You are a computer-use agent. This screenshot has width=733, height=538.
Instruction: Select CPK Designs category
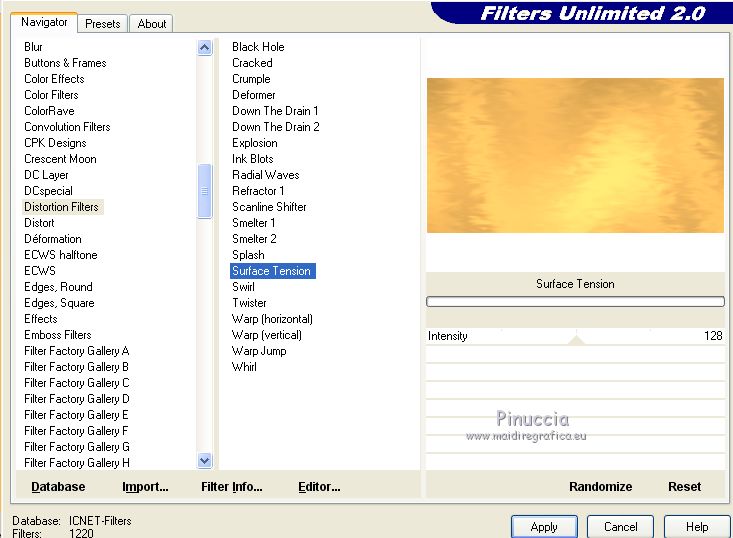coord(55,143)
